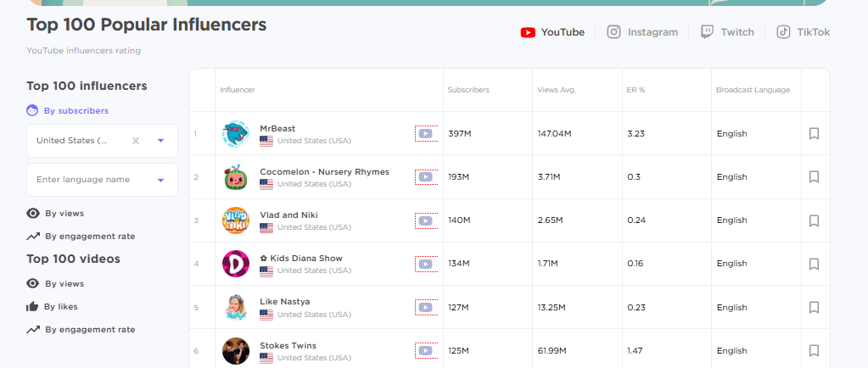Click the MrBeast avatar thumbnail
The height and width of the screenshot is (368, 868).
236,134
